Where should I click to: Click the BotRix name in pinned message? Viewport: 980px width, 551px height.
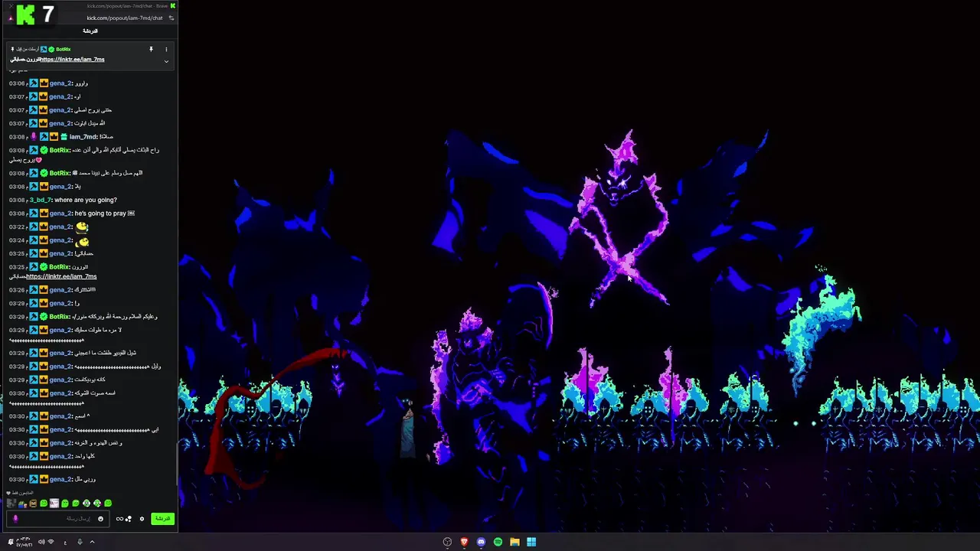[63, 49]
